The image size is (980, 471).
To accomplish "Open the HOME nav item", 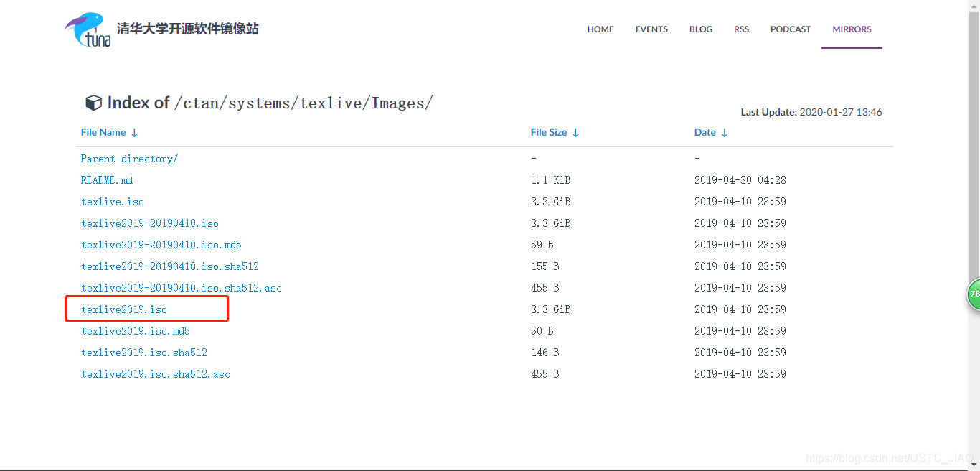I will click(x=600, y=29).
